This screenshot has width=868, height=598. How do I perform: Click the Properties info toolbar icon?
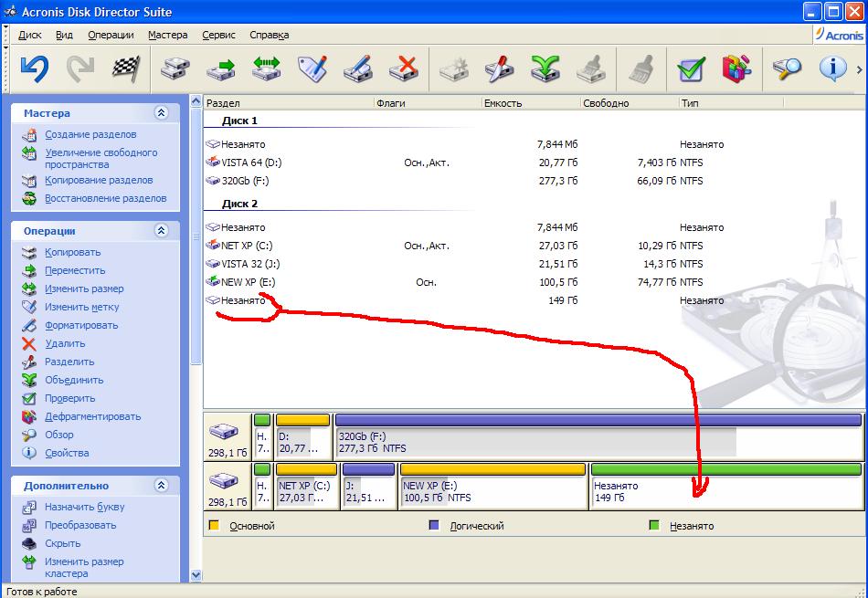pyautogui.click(x=833, y=68)
